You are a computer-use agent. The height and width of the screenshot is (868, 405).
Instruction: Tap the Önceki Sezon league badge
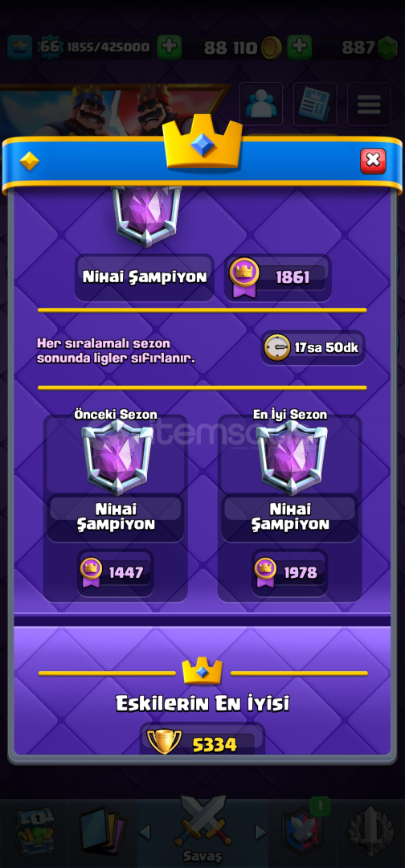pyautogui.click(x=117, y=457)
